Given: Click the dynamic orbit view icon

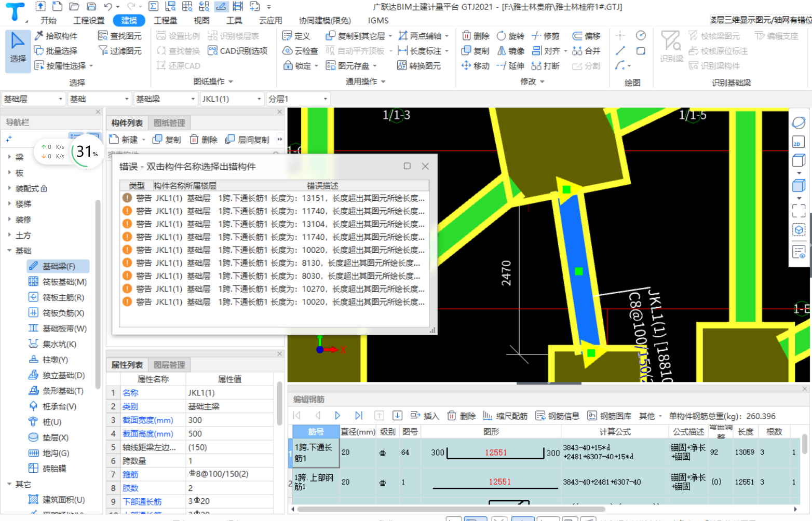Looking at the screenshot, I should pyautogui.click(x=799, y=122).
